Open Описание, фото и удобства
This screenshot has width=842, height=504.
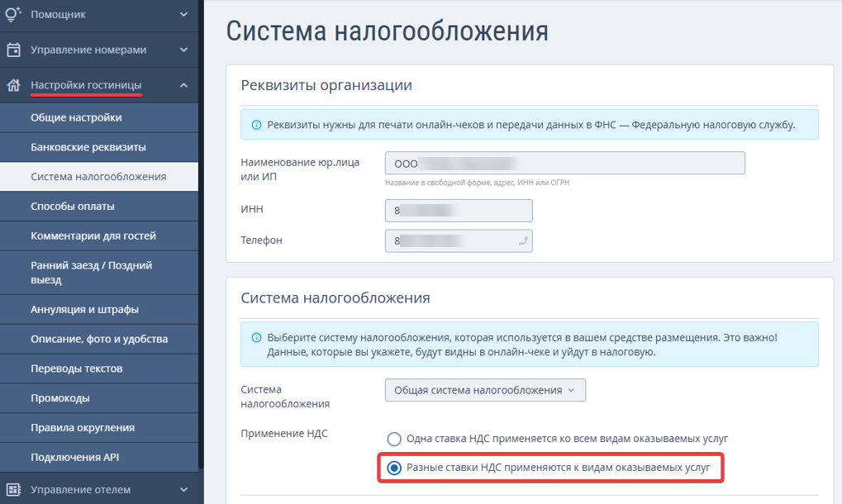tap(99, 339)
